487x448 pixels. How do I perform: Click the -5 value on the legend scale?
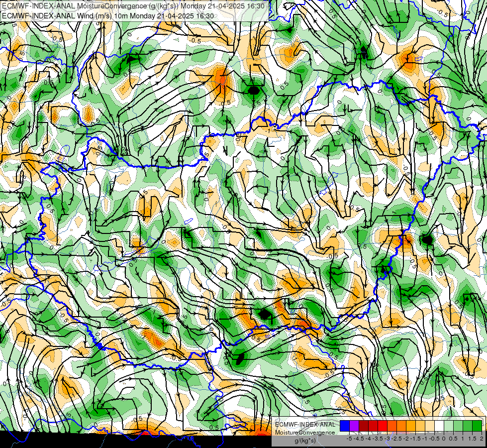[349, 439]
